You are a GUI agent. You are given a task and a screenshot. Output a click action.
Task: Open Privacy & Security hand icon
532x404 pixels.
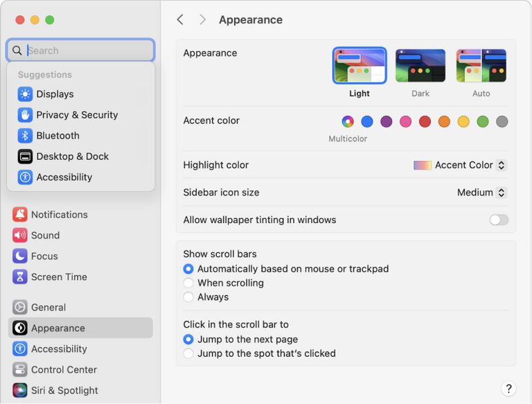point(25,115)
